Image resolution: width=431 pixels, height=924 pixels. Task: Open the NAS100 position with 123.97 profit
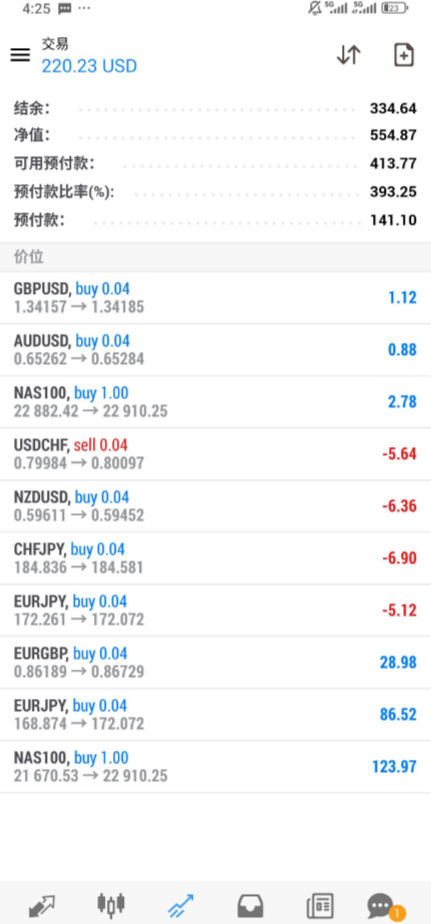[x=215, y=766]
